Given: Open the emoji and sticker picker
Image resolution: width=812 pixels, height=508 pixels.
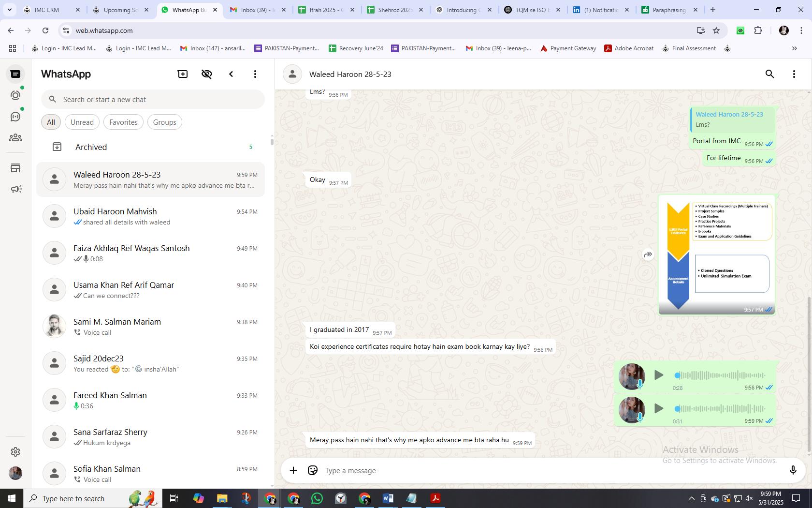Looking at the screenshot, I should coord(313,470).
